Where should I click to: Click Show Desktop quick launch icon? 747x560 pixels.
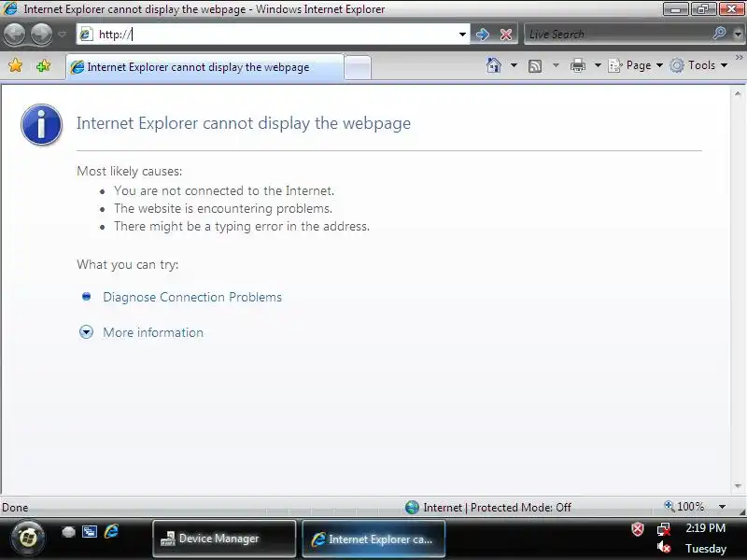68,532
